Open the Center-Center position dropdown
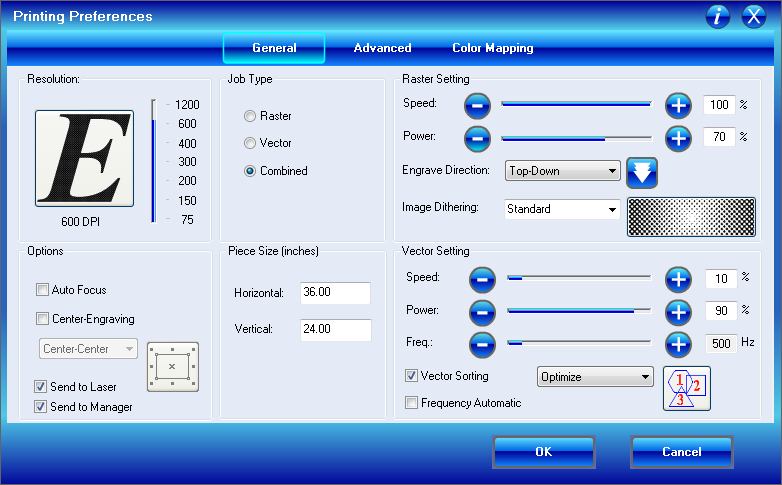The width and height of the screenshot is (782, 485). coord(88,349)
